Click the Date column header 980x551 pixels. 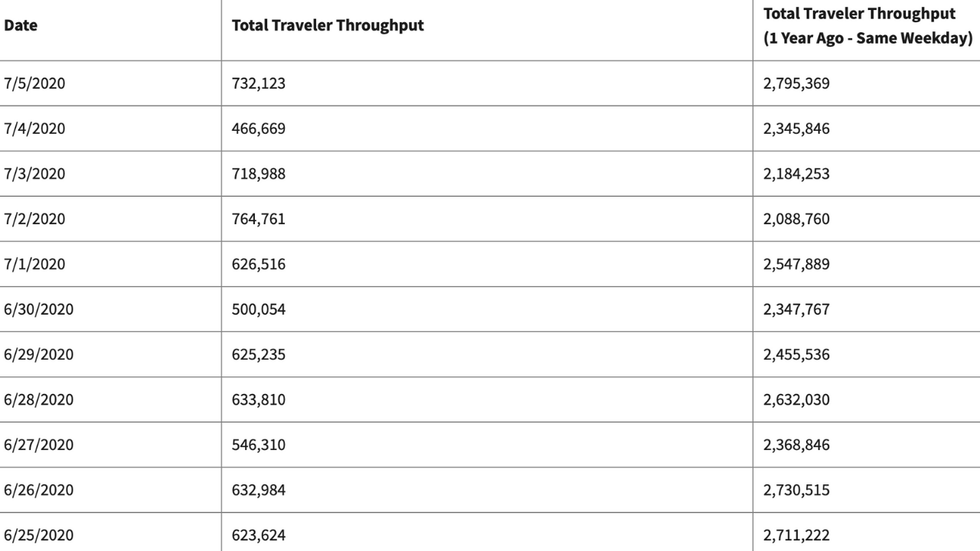21,25
